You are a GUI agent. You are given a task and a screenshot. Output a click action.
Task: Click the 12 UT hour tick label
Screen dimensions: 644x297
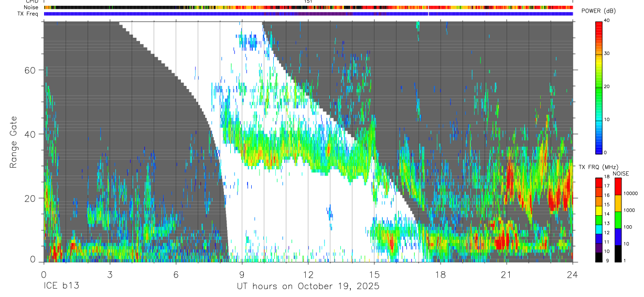pos(308,274)
